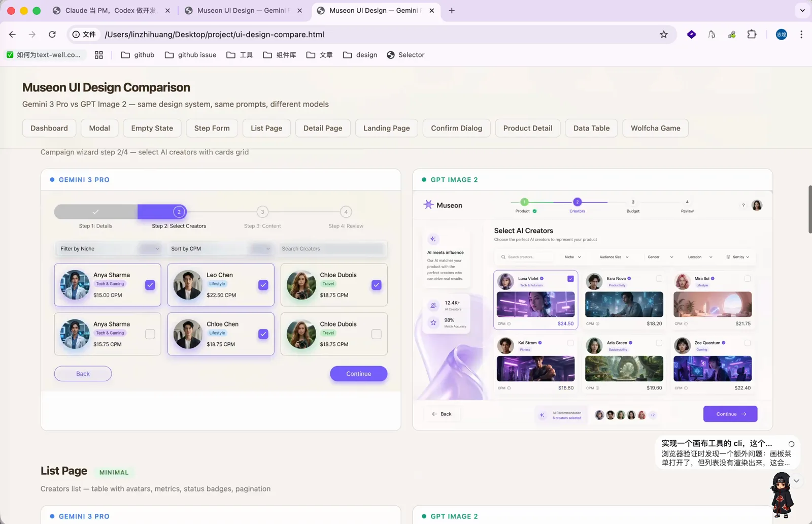
Task: Go back to the previous page in Chrome
Action: [x=13, y=35]
